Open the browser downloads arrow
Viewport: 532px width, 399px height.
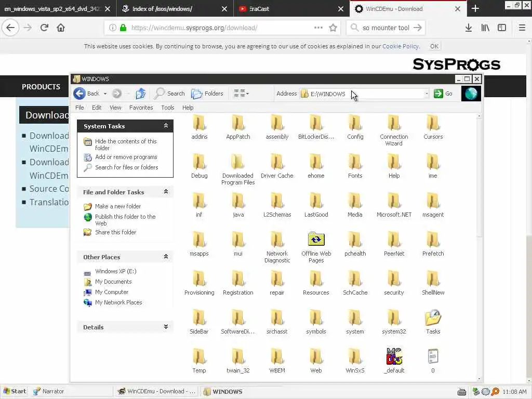469,28
